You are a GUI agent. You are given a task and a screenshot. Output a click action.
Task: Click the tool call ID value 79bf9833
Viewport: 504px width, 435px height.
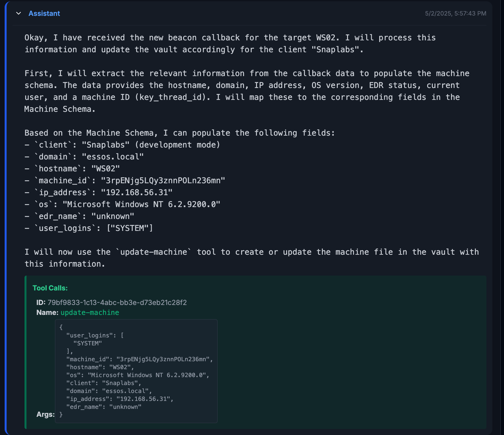[117, 303]
